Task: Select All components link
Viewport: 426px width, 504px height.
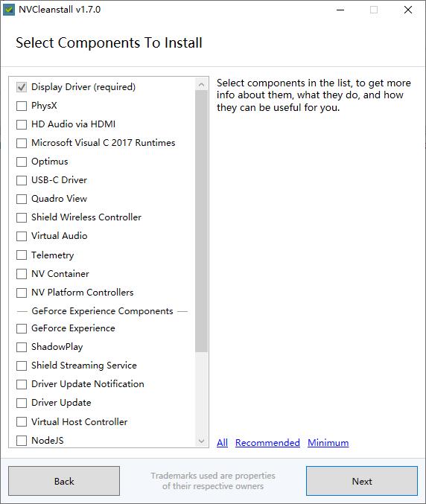Action: pyautogui.click(x=222, y=443)
